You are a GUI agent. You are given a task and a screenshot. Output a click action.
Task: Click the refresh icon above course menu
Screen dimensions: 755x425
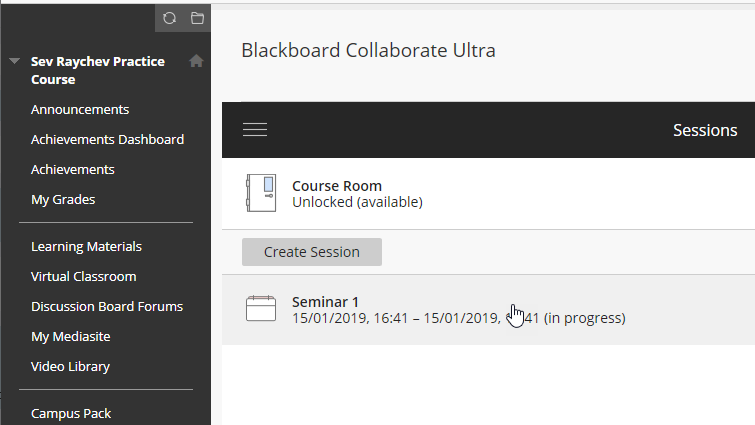[169, 18]
